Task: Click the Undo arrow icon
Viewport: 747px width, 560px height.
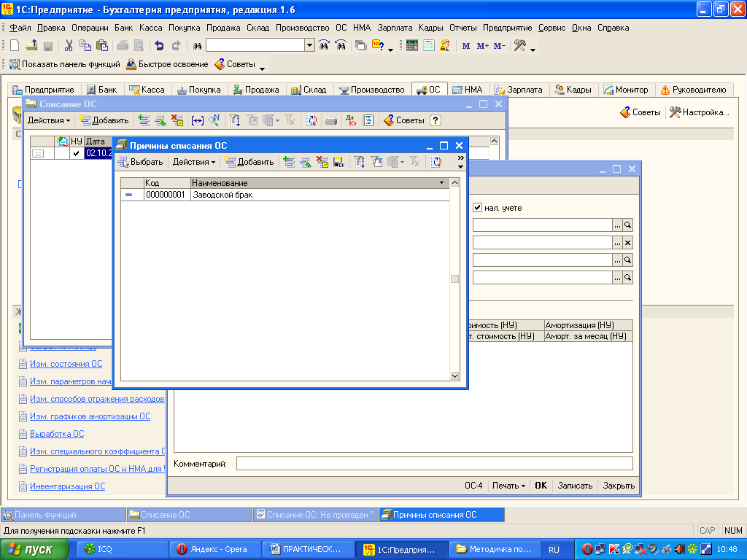Action: click(x=159, y=46)
